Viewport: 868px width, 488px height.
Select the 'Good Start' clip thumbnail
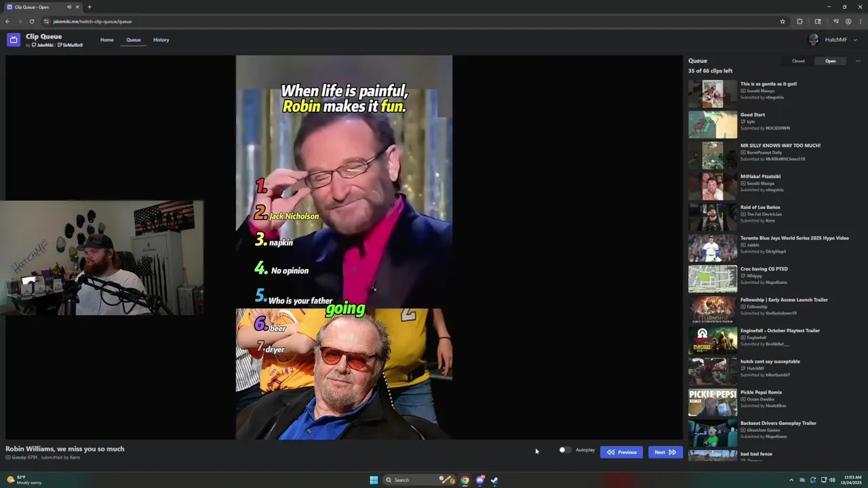[x=713, y=125]
